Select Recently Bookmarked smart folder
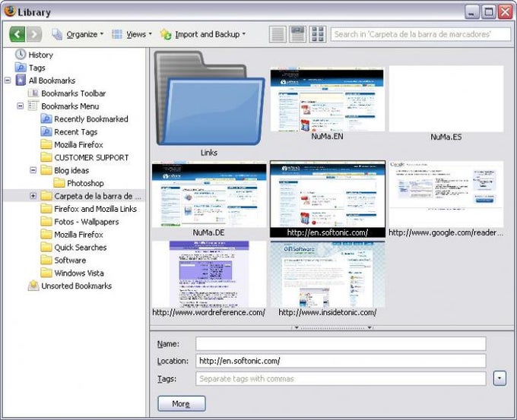This screenshot has width=517, height=420. click(x=91, y=119)
